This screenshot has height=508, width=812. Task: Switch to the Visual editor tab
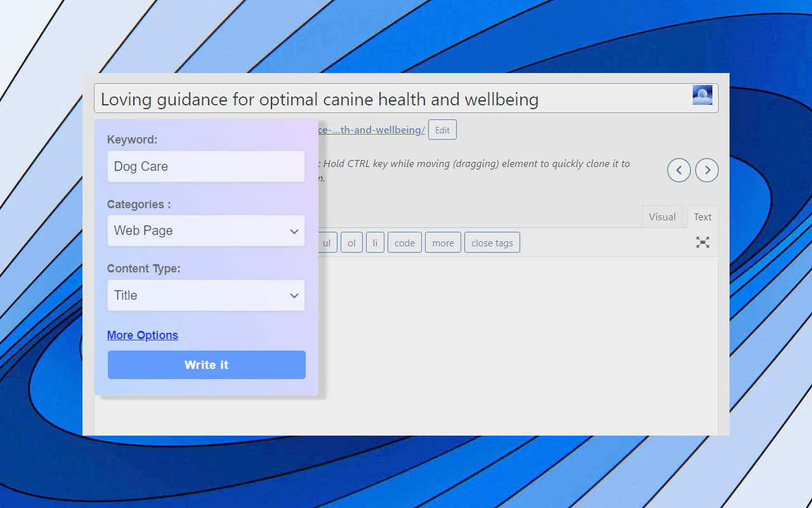[x=662, y=217]
